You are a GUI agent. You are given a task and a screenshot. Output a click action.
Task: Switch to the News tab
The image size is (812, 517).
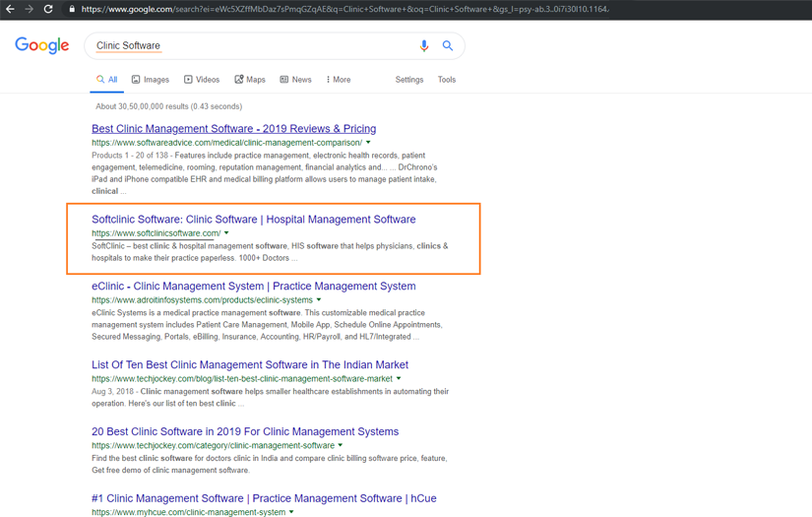[295, 79]
